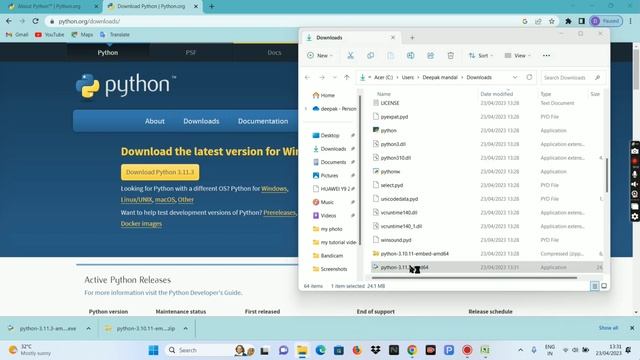The height and width of the screenshot is (360, 640).
Task: Click the Delete trash icon in File Explorer
Action: coord(450,56)
